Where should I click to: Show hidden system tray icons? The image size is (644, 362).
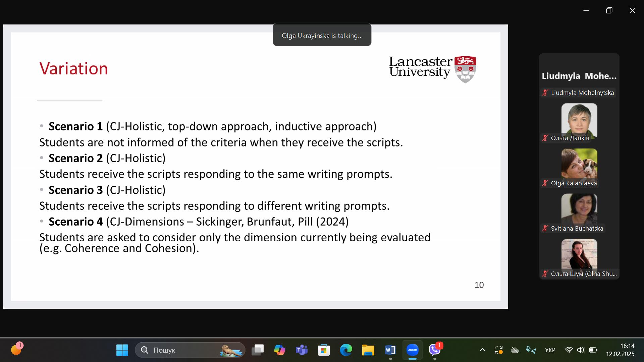pyautogui.click(x=482, y=350)
